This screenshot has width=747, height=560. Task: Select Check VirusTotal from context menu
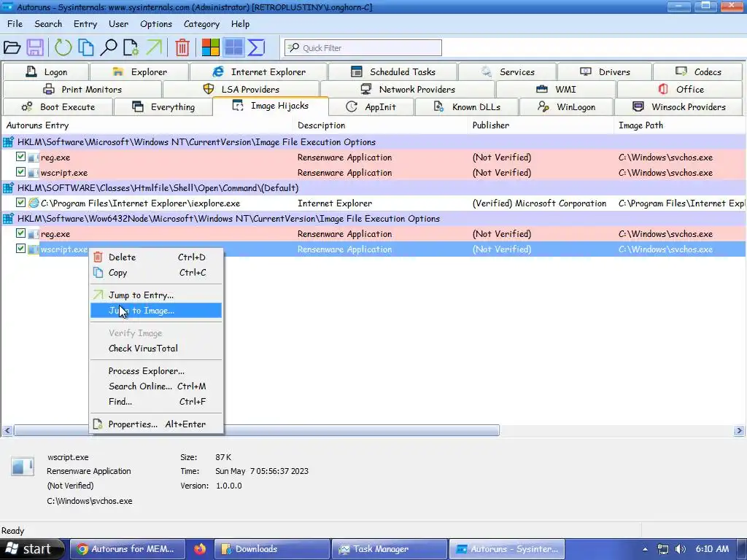[156, 348]
